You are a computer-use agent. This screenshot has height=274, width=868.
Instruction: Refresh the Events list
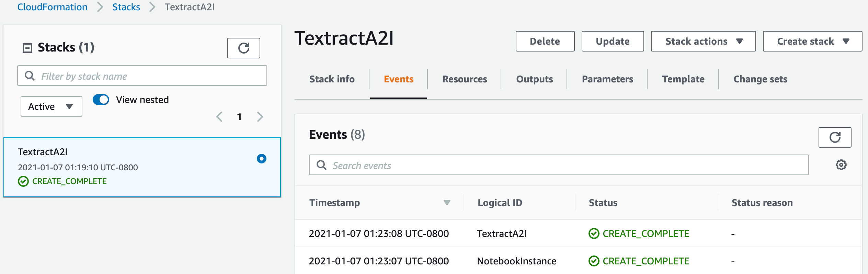(x=835, y=137)
